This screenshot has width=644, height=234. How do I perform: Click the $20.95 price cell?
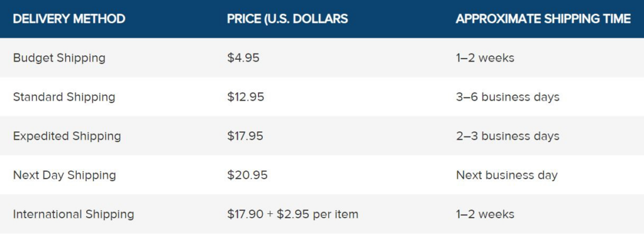[247, 175]
